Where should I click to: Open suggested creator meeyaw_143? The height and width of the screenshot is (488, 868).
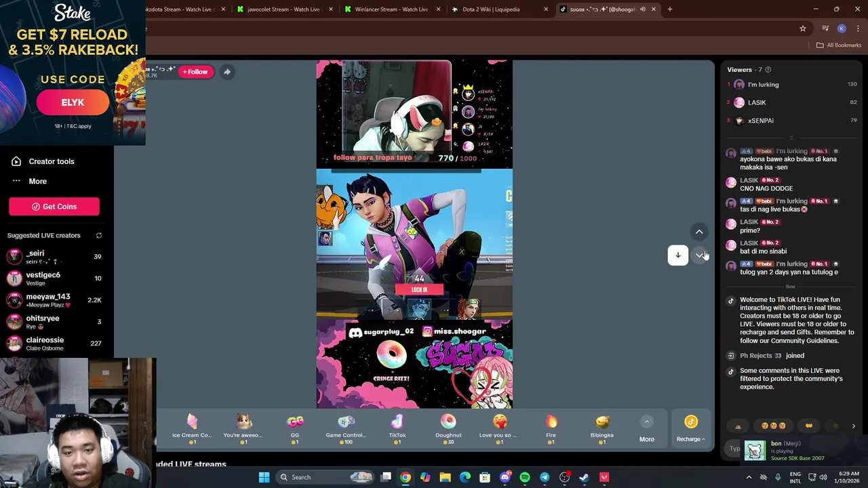(54, 300)
